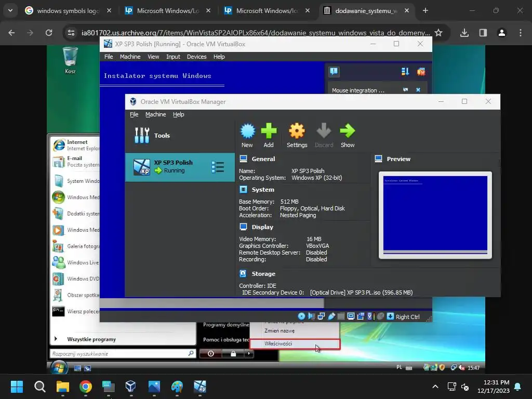532x399 pixels.
Task: Click the General section header in details
Action: [x=263, y=159]
